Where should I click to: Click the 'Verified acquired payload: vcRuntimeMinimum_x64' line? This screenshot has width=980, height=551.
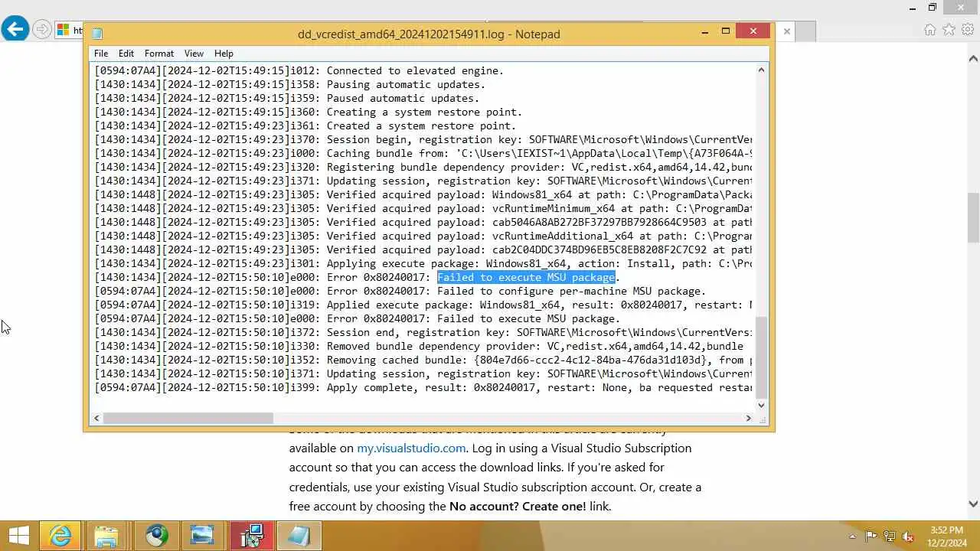(423, 208)
